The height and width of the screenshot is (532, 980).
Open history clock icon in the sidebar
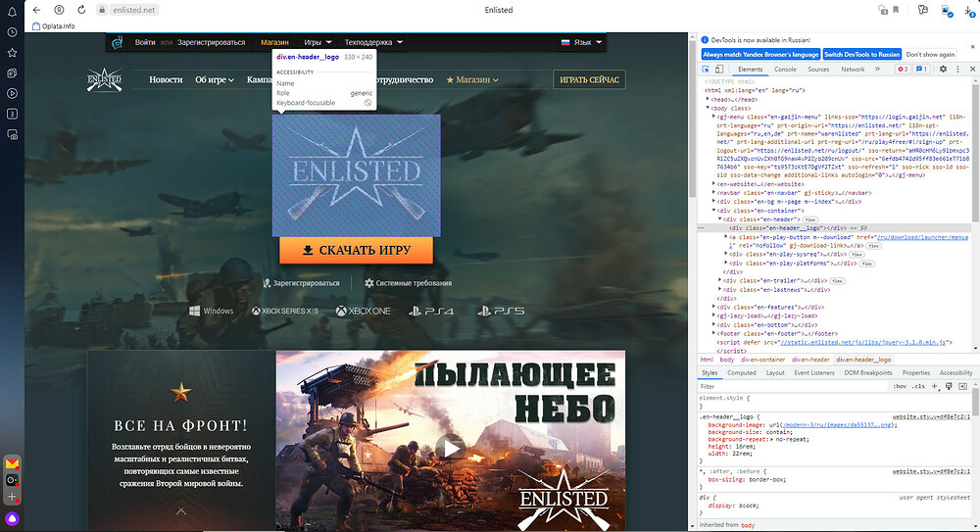coord(12,32)
